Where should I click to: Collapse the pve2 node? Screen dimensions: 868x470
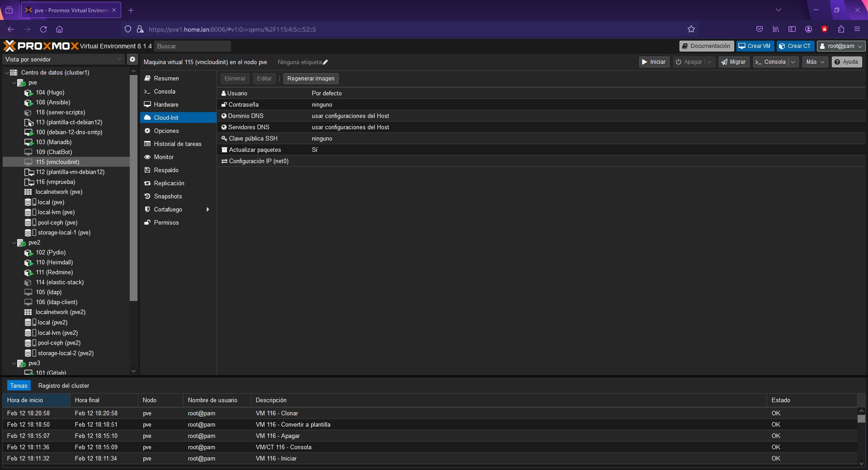tap(14, 243)
